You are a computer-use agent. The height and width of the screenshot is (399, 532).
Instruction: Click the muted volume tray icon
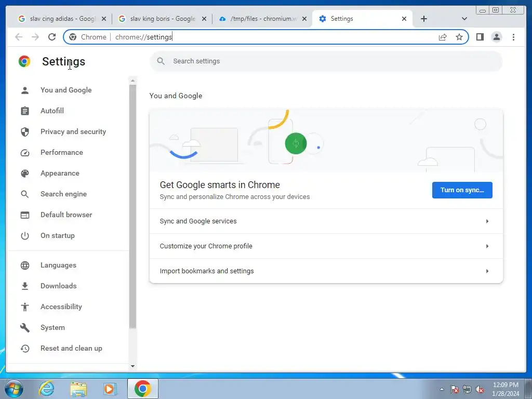tap(480, 390)
